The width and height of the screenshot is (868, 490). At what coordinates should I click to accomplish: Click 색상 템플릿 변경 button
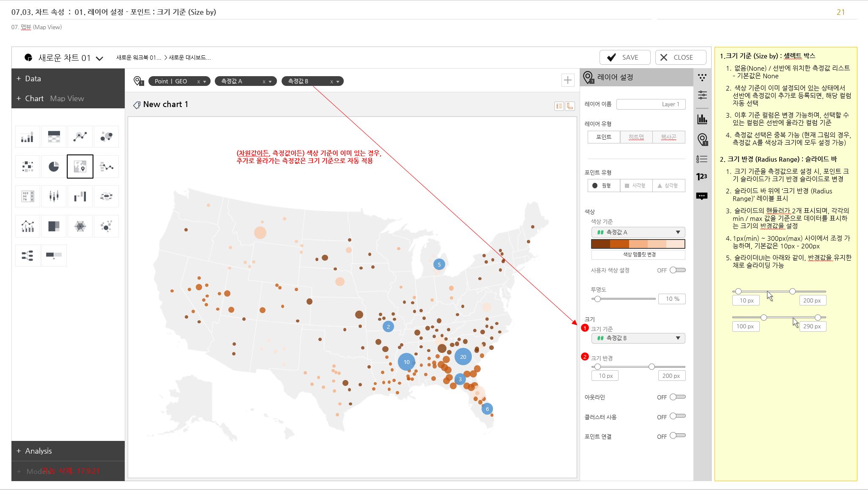[638, 255]
